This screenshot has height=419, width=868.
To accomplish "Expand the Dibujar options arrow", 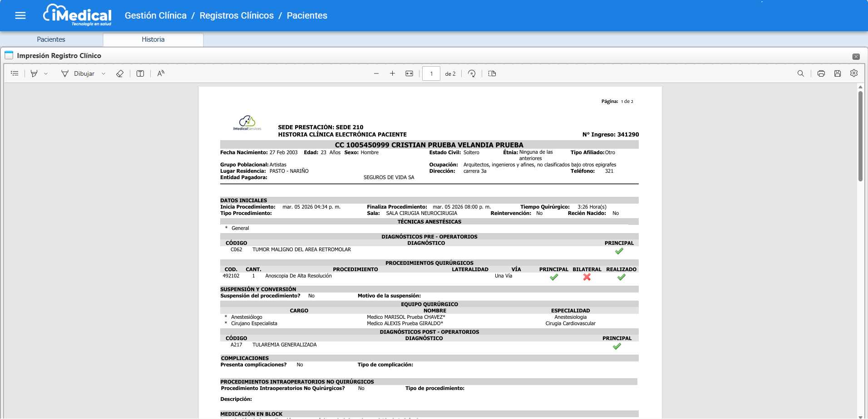I will pyautogui.click(x=104, y=73).
